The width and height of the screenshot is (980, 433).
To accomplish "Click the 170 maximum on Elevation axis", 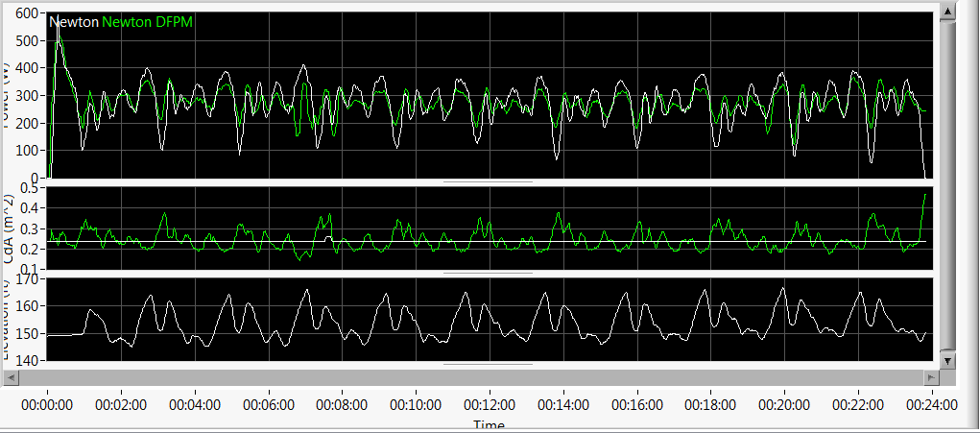I will [x=27, y=280].
